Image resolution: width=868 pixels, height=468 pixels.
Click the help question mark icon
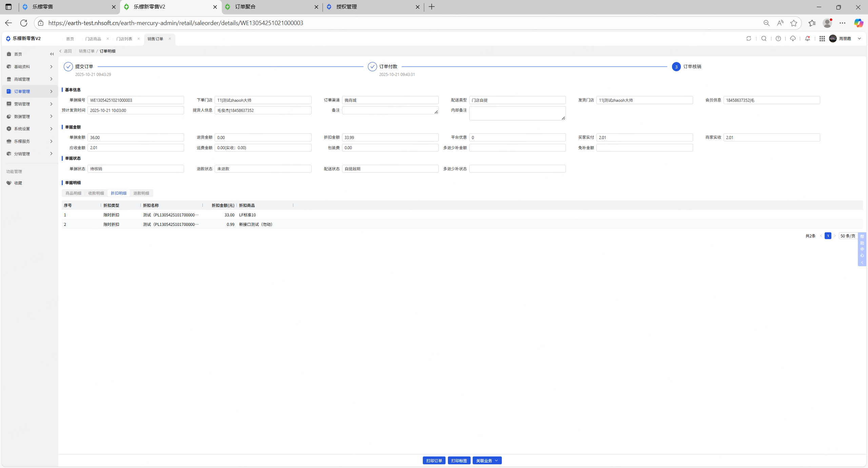point(778,39)
